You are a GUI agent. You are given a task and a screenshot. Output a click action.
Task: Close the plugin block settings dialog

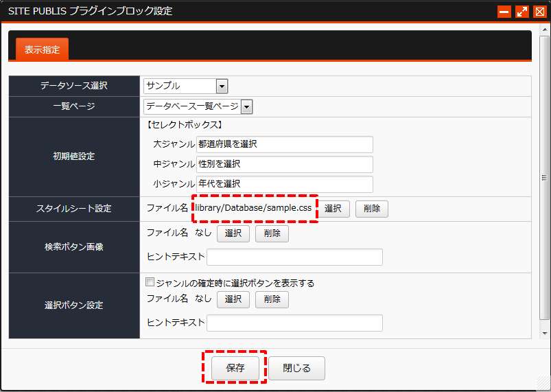540,12
